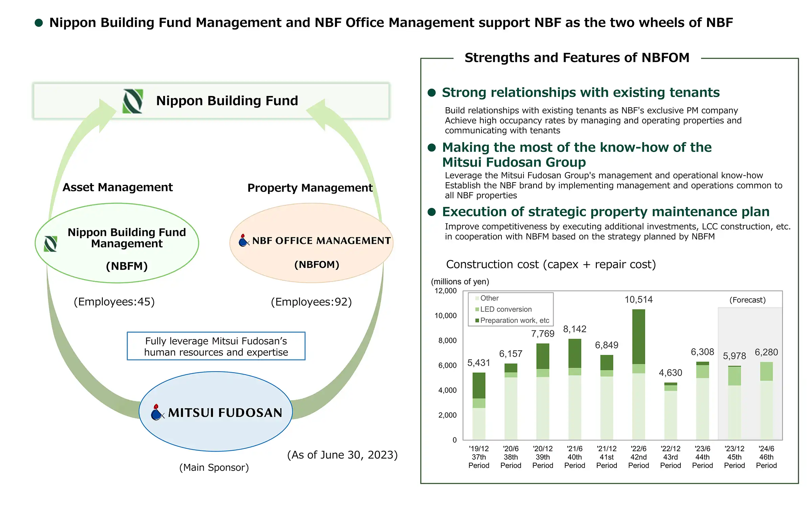Click the Mitsui Fudosan logo mark

coord(157,412)
